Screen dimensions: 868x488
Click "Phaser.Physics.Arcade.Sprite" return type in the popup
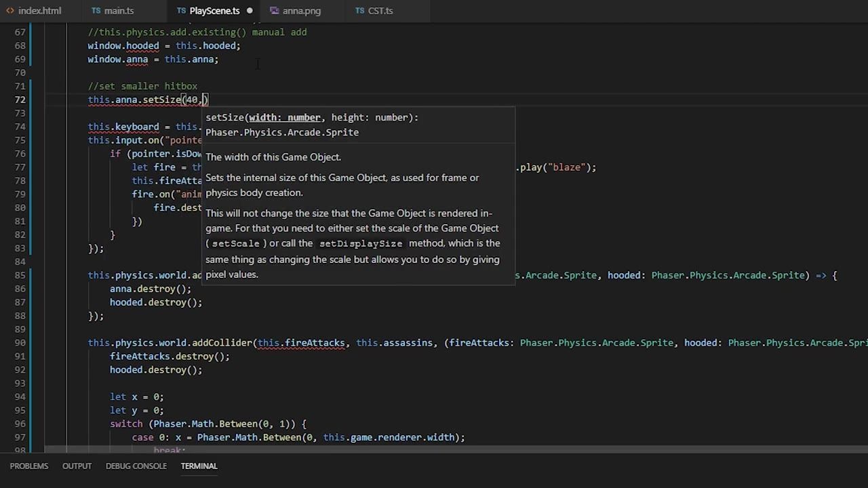[282, 132]
